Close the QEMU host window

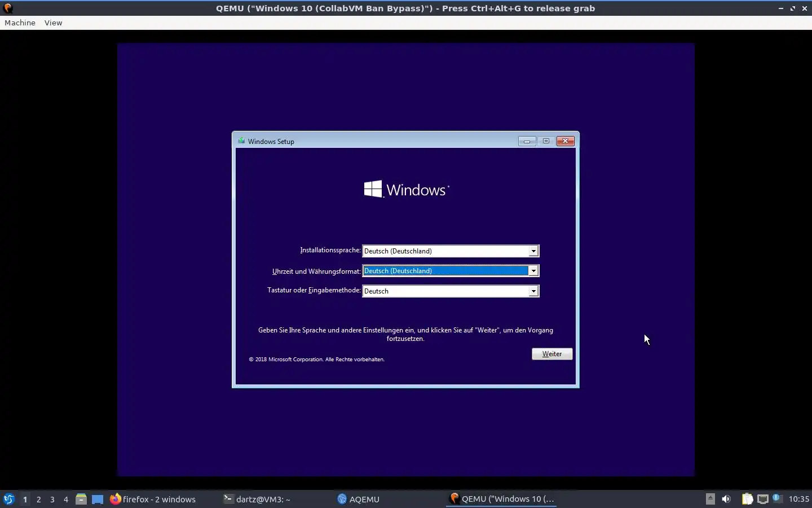[805, 8]
